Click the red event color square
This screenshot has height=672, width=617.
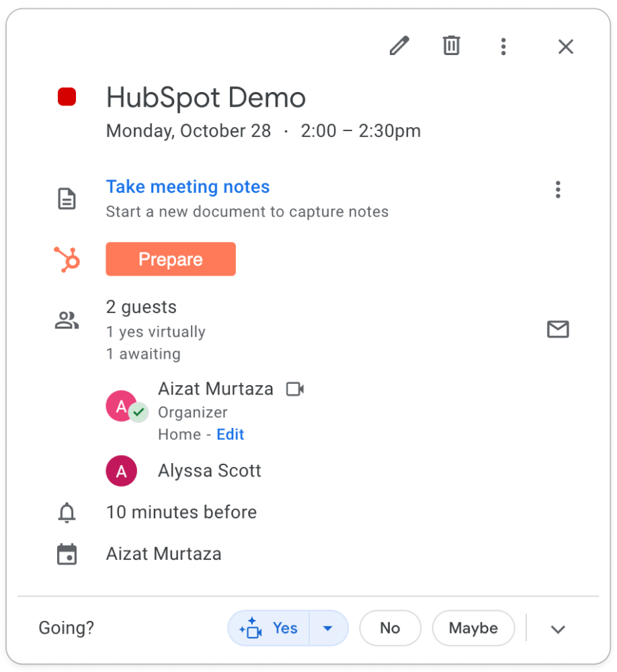pos(67,96)
